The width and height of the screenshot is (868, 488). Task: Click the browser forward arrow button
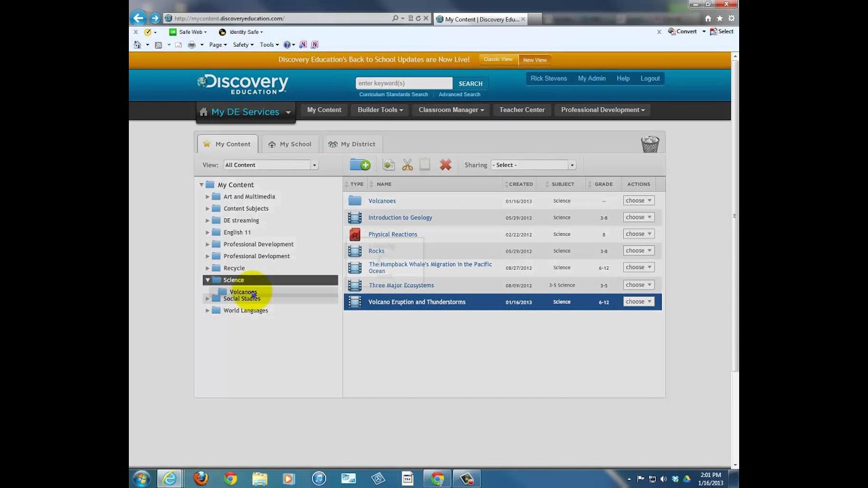(155, 18)
